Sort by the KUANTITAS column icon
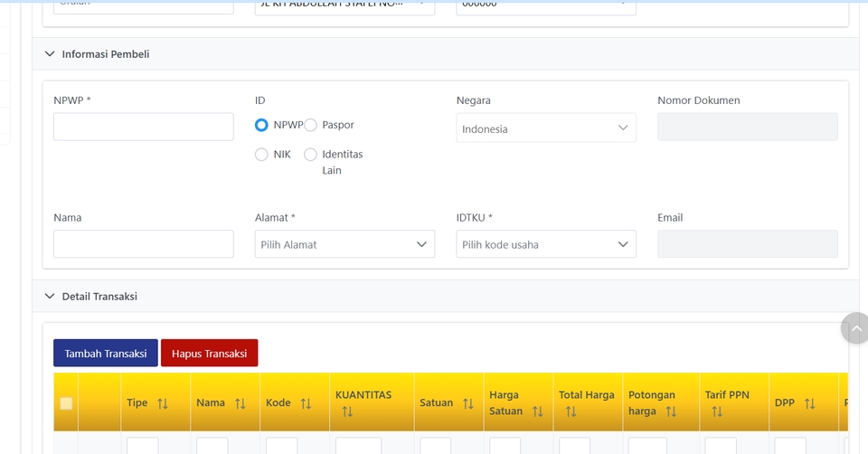The height and width of the screenshot is (454, 868). coord(347,411)
